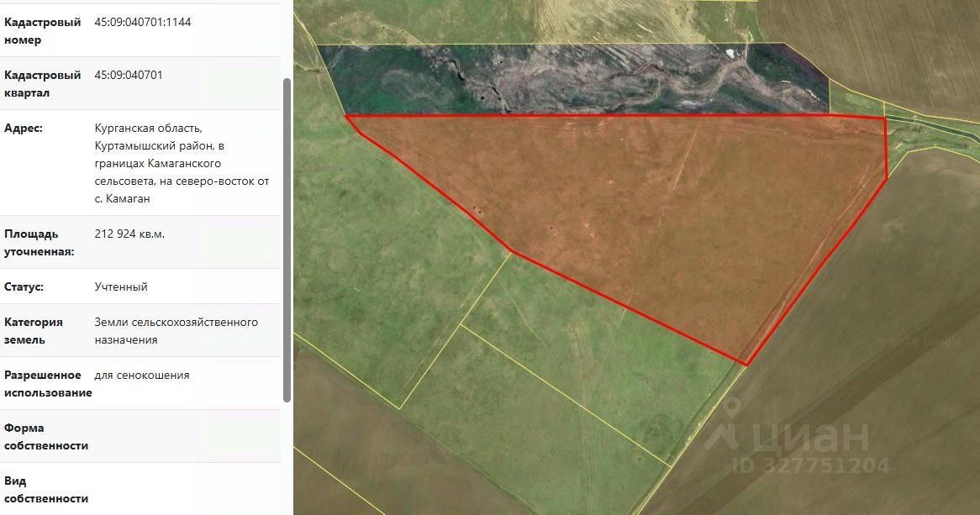This screenshot has width=980, height=515.
Task: Click the 'Вид собственности' label
Action: [45, 490]
